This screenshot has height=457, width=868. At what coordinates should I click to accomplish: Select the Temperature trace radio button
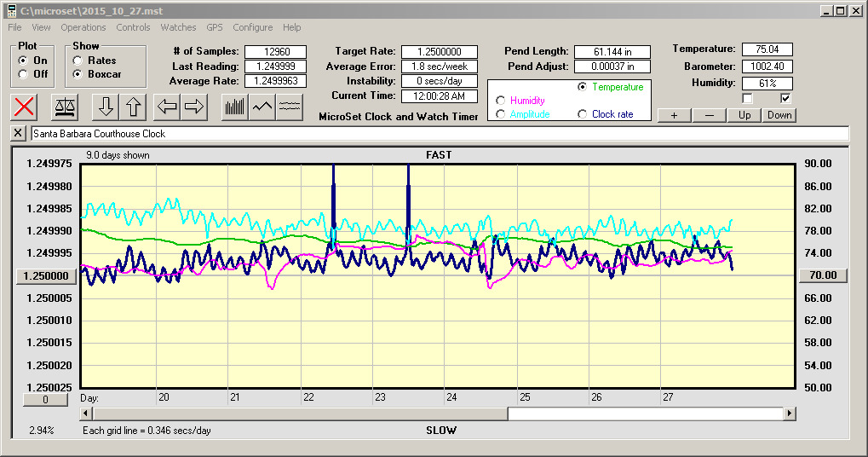point(582,87)
